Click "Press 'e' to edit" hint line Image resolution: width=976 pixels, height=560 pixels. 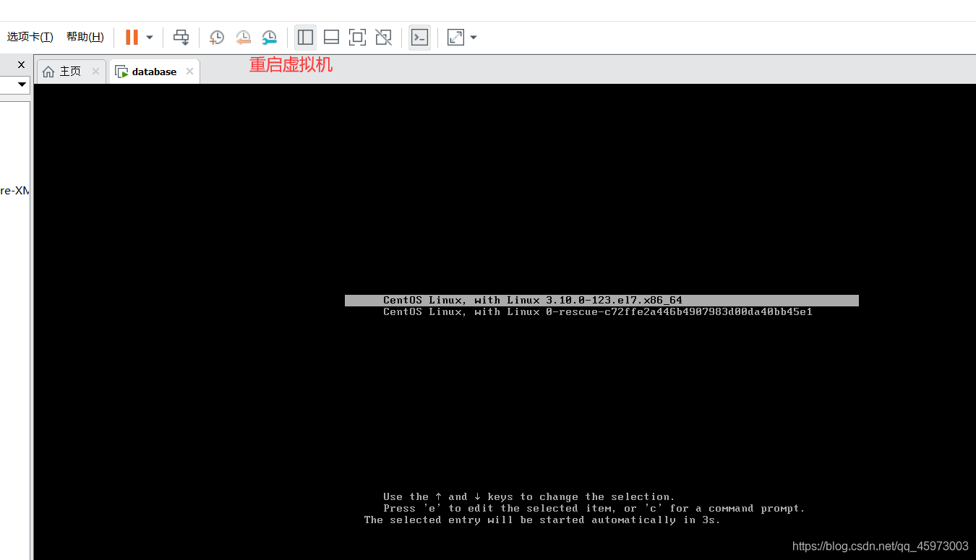tap(594, 509)
